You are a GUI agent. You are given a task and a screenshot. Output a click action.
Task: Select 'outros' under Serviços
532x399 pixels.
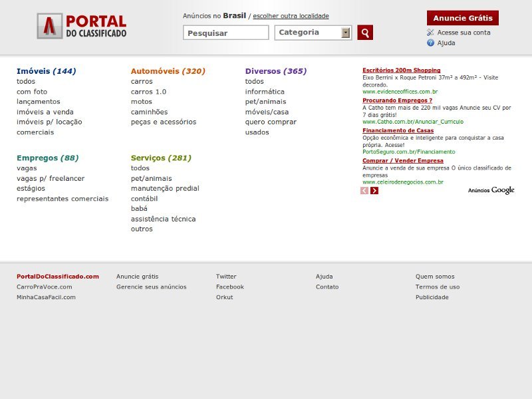click(142, 229)
